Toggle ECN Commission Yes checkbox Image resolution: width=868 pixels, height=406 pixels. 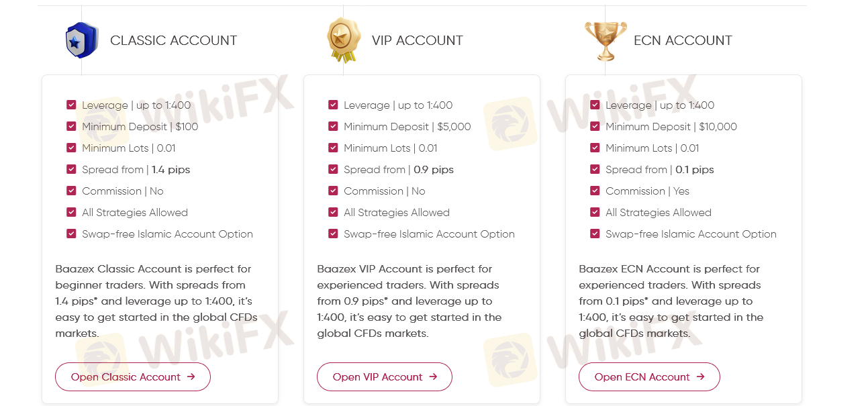click(x=595, y=191)
